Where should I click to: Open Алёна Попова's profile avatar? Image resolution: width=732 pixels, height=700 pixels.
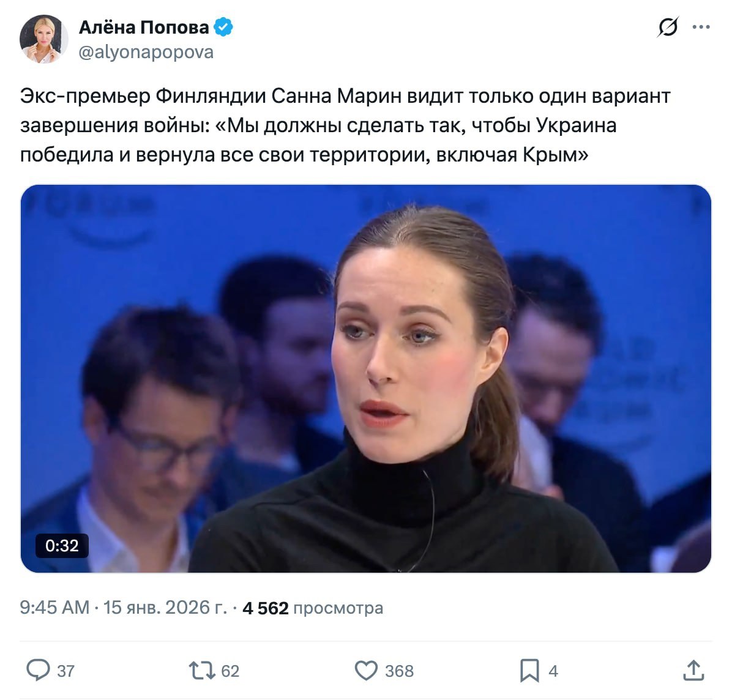(x=43, y=39)
